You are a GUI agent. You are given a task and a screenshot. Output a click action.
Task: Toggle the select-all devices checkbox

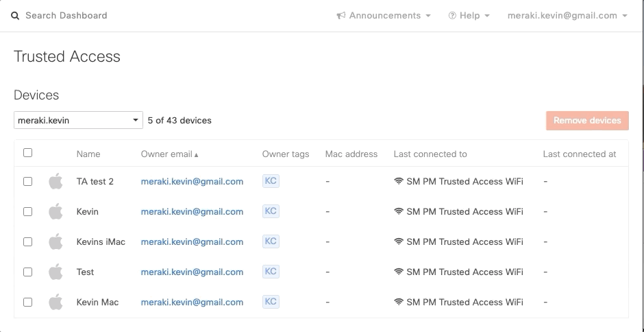[x=28, y=153]
